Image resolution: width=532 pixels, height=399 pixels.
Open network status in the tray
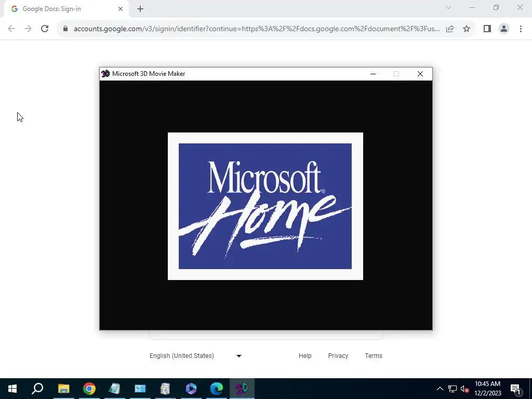click(x=453, y=389)
